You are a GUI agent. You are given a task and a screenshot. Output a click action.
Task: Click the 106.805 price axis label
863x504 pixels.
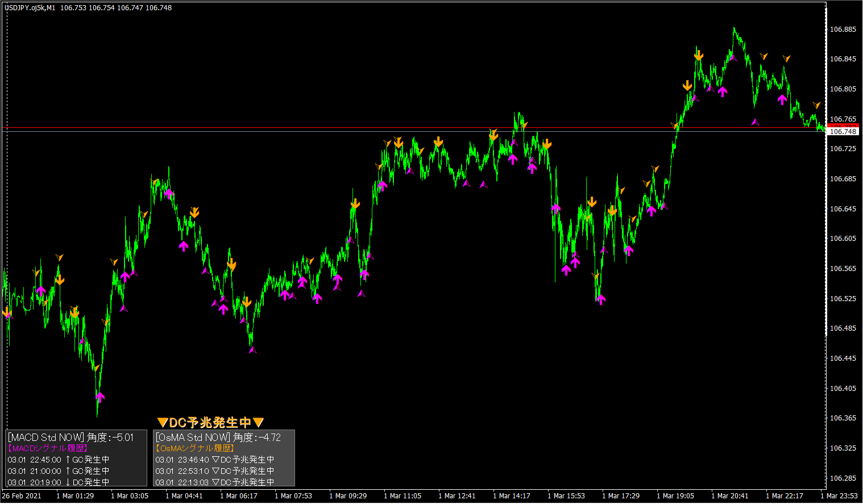843,89
